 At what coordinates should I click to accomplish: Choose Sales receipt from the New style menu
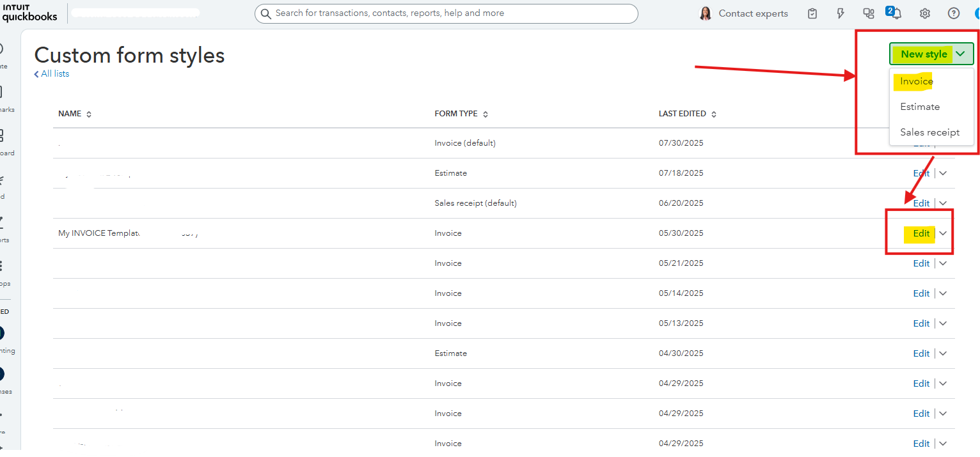[x=930, y=132]
